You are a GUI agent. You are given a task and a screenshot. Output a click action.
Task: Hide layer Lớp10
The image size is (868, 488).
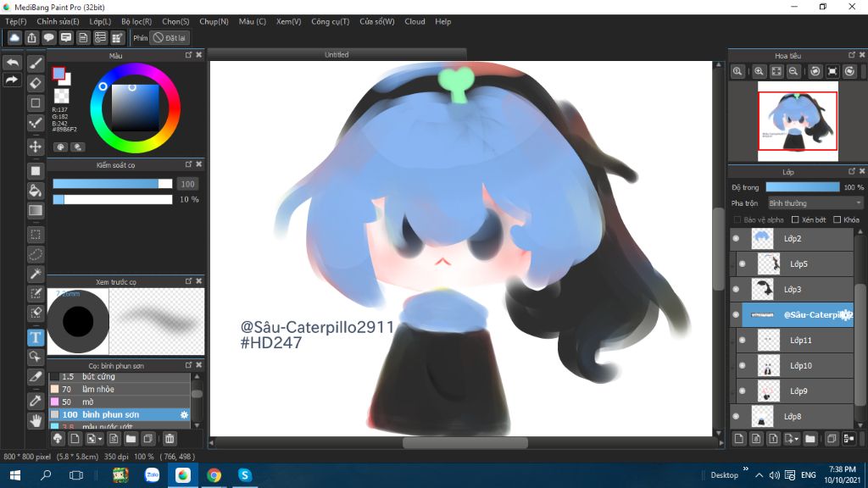pos(743,366)
